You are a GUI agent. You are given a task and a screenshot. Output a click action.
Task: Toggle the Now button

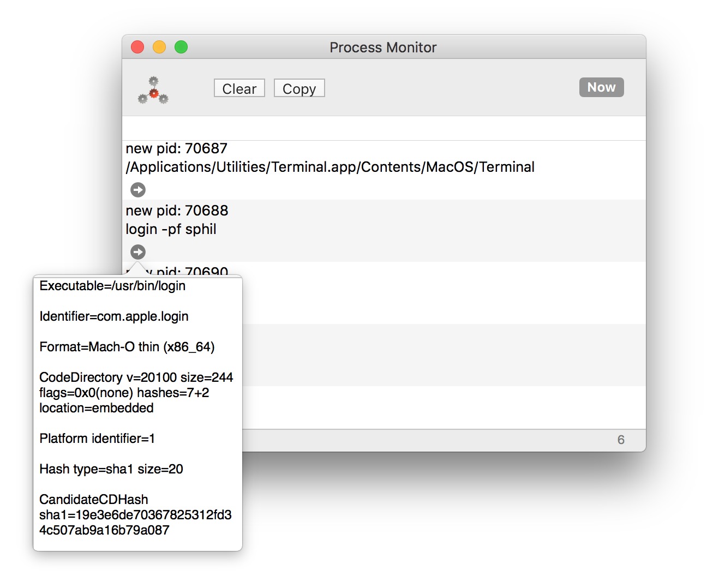[x=601, y=87]
